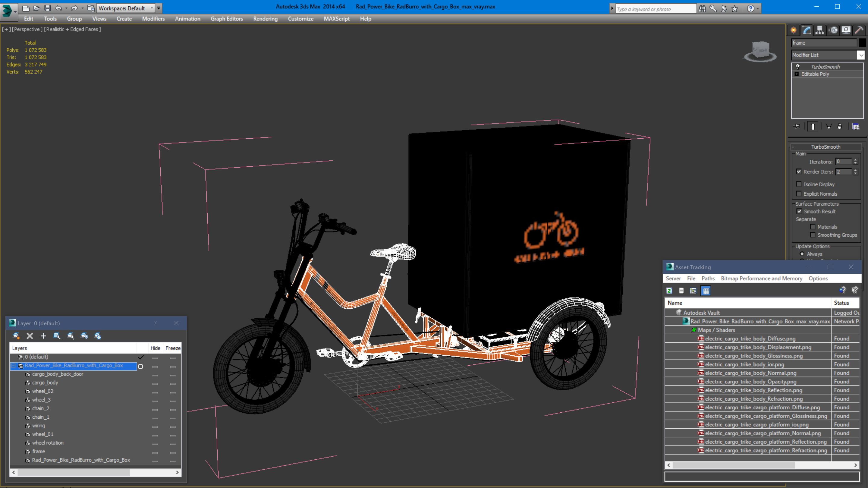The height and width of the screenshot is (488, 868).
Task: Click Select Highlighted Objects and Layers icon
Action: click(x=57, y=336)
